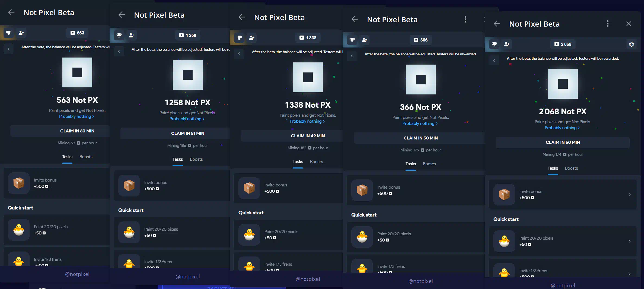Viewport: 644px width, 289px height.
Task: Go back using the arrow in the 563 window header
Action: 11,12
